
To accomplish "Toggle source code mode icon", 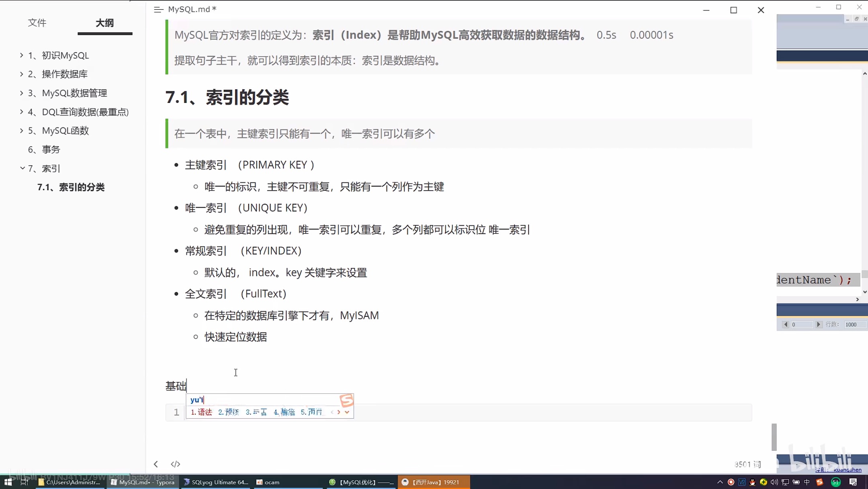I will [176, 464].
